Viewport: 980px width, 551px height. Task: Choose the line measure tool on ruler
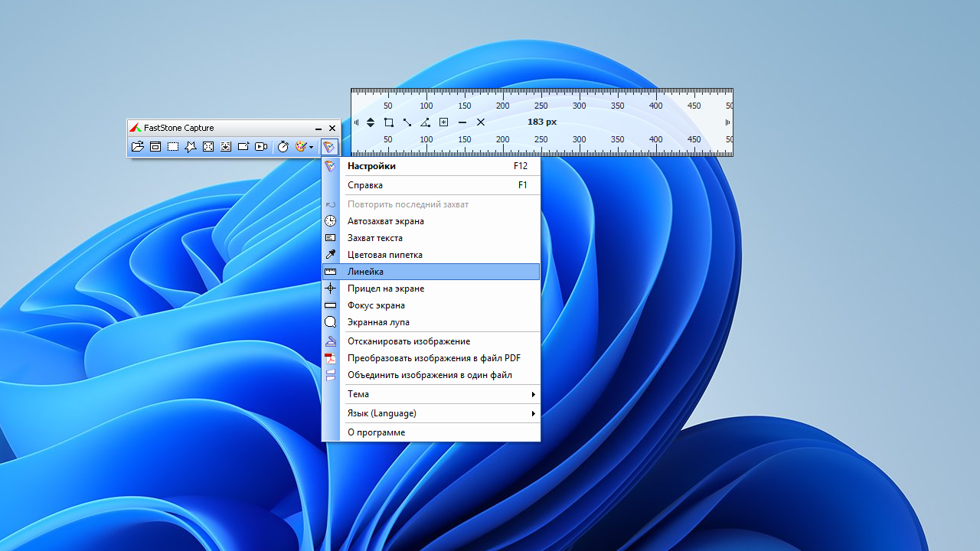click(x=407, y=122)
